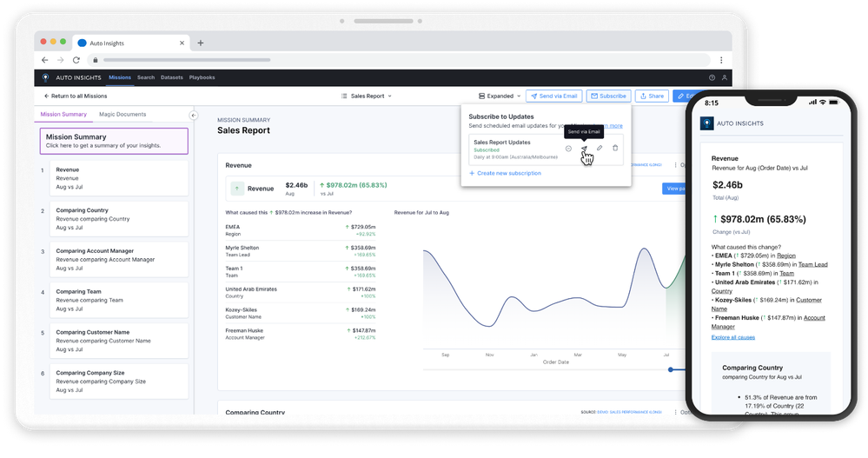Click the blue Edit button
The width and height of the screenshot is (868, 458).
pos(684,96)
